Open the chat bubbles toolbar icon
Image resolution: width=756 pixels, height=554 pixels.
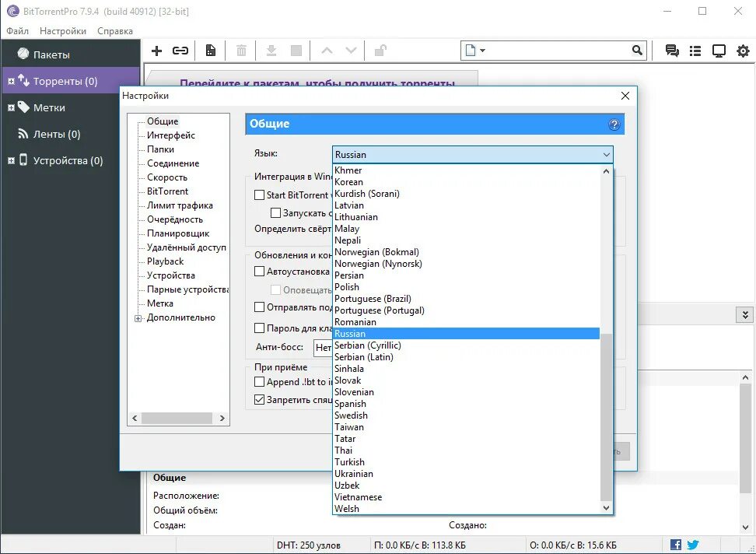(x=672, y=51)
